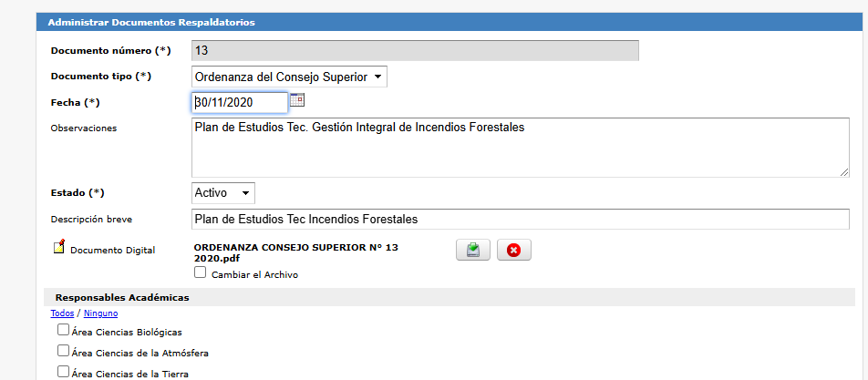The width and height of the screenshot is (868, 380).
Task: Click the Ninguno link
Action: click(100, 313)
